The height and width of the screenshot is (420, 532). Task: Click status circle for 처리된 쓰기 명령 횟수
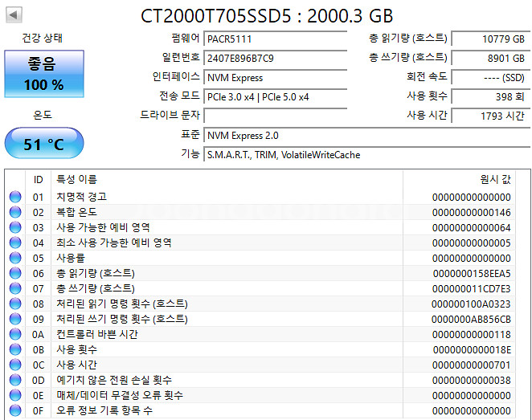pyautogui.click(x=15, y=319)
